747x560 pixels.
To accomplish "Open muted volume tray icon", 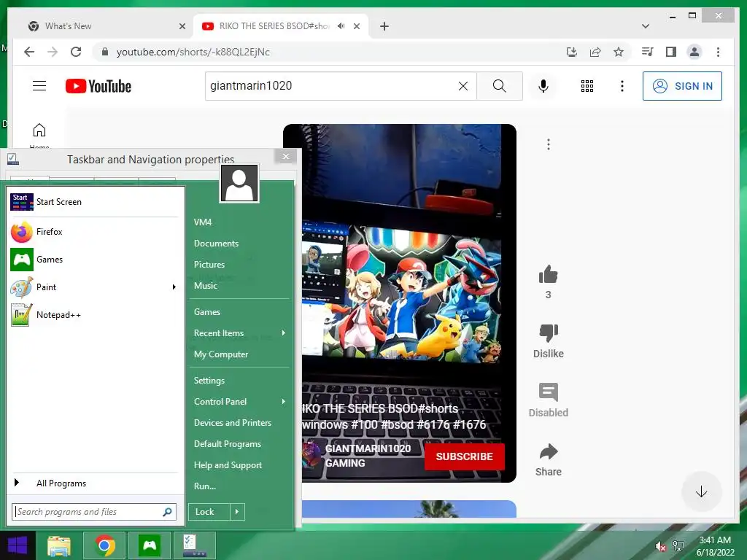I will point(660,547).
